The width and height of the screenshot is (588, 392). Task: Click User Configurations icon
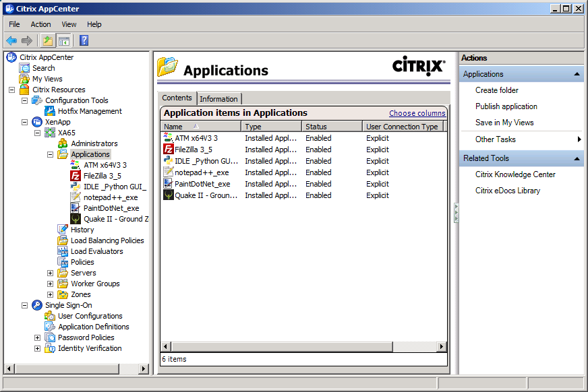coord(50,316)
